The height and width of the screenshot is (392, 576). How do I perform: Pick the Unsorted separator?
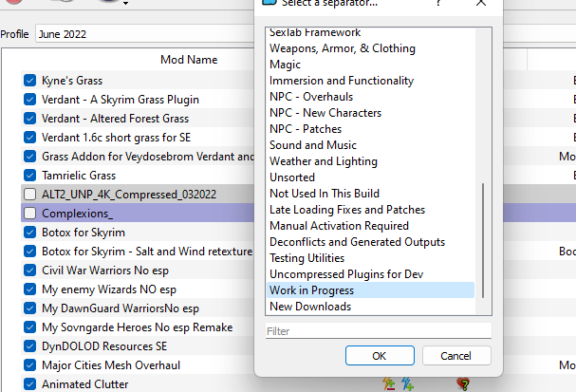click(292, 177)
